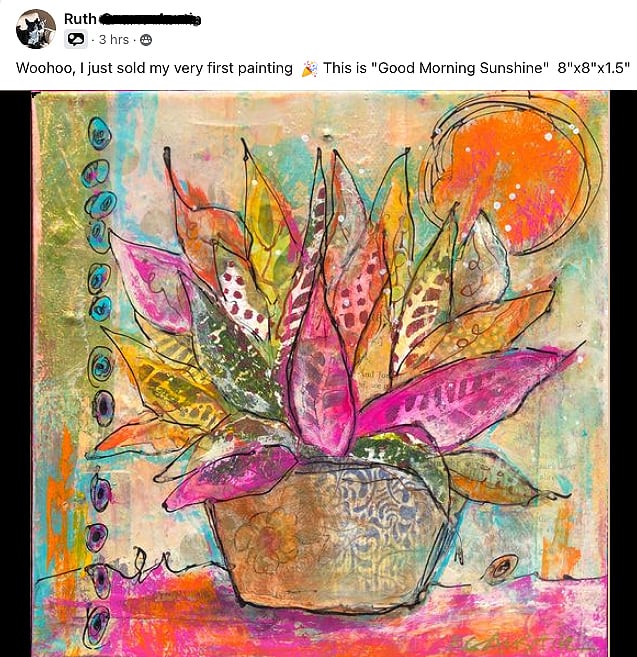Open the painting photo in full view

(318, 374)
